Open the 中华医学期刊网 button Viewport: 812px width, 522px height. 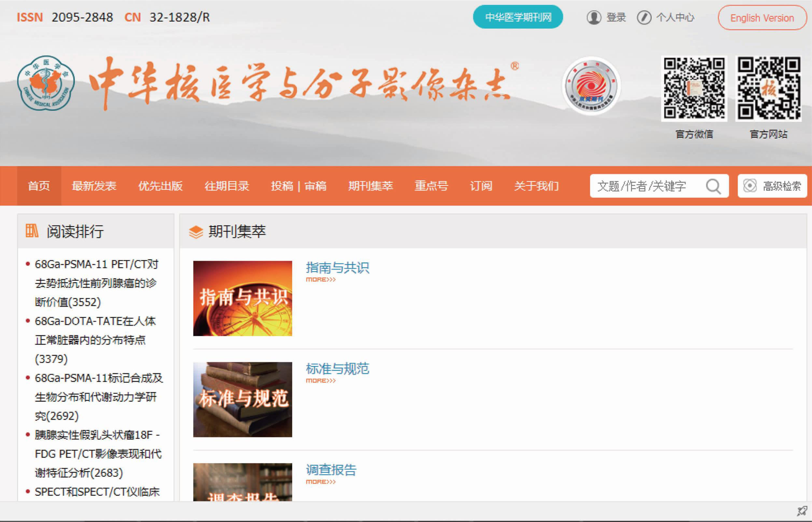click(518, 17)
